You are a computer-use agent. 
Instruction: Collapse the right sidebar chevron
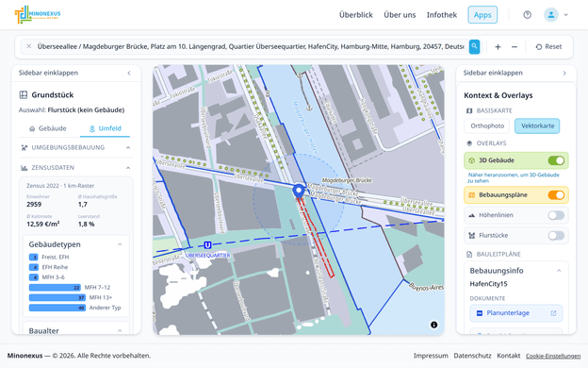564,73
